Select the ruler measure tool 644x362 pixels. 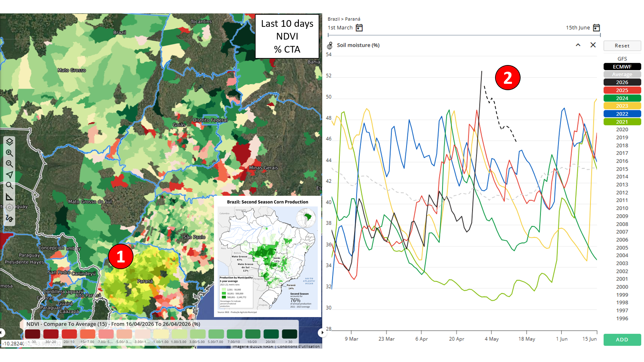point(9,197)
